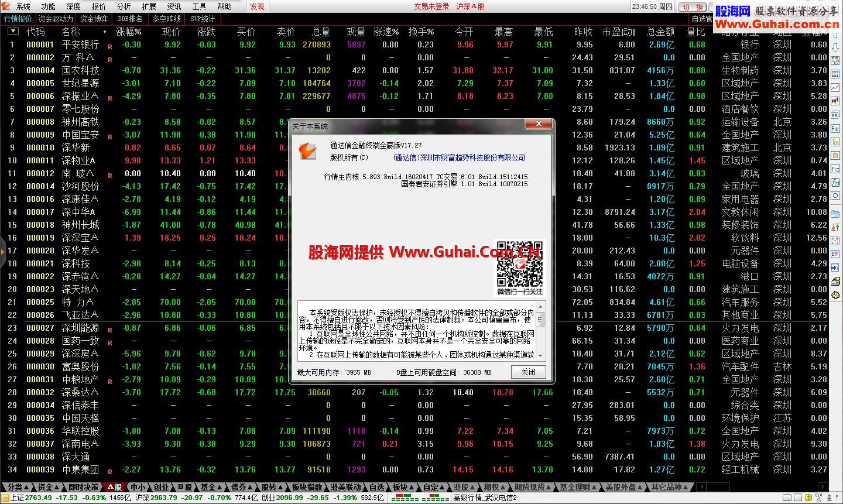
Task: Click the red-green up/down arrows icon
Action: 835,228
